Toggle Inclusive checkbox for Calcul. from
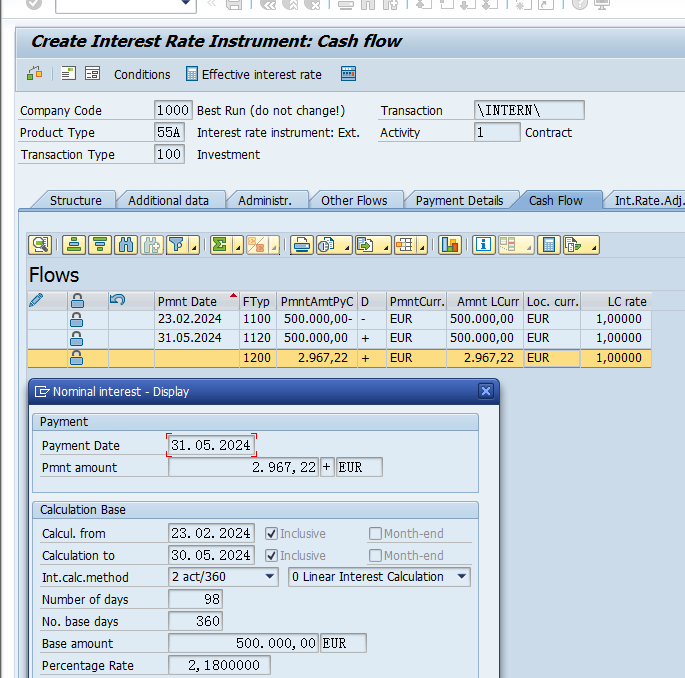The image size is (685, 678). (271, 534)
